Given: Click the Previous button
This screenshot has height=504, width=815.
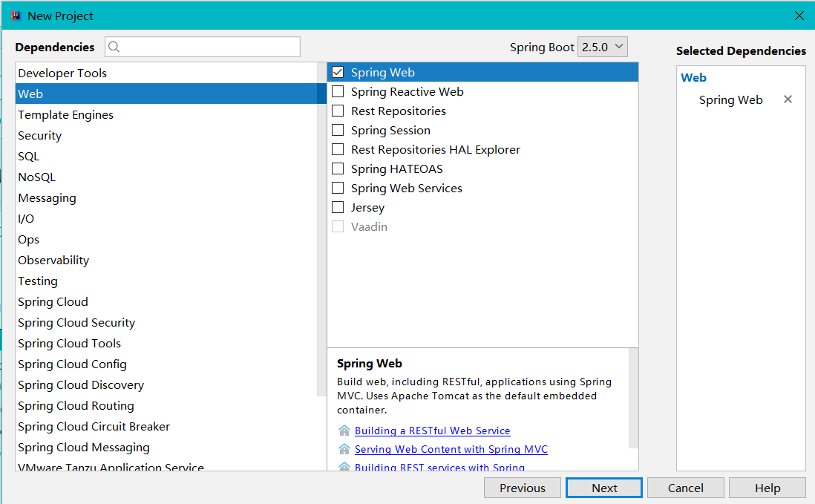Looking at the screenshot, I should coord(523,488).
